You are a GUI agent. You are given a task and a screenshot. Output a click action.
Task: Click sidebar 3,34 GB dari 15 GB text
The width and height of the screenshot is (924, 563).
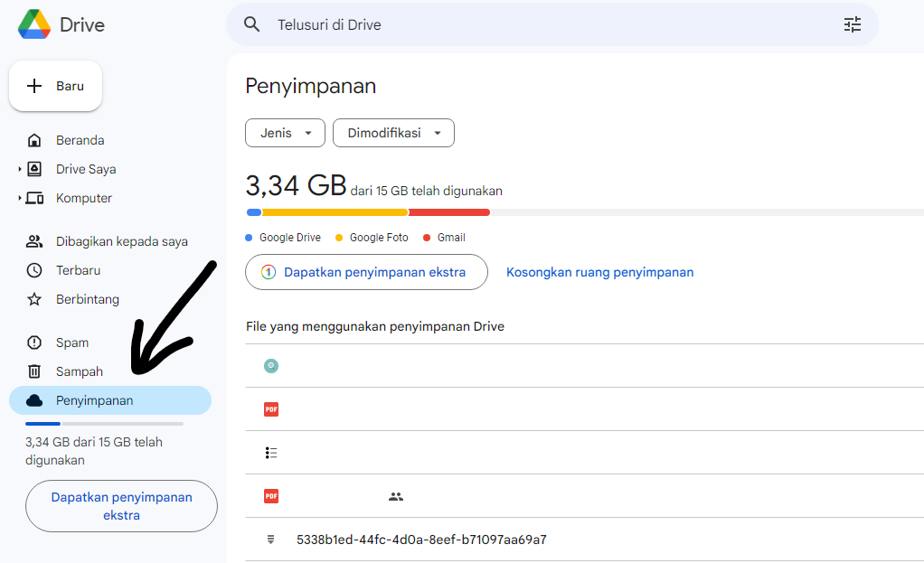[94, 451]
